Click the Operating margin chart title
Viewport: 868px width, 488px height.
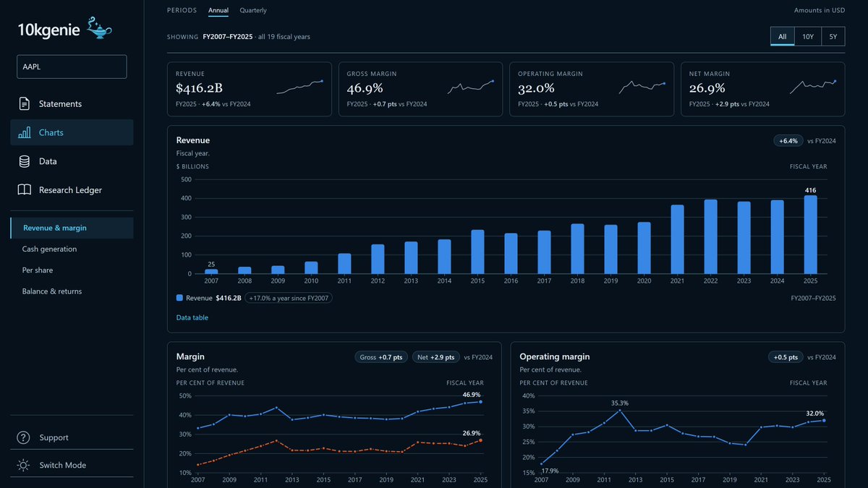pyautogui.click(x=555, y=356)
